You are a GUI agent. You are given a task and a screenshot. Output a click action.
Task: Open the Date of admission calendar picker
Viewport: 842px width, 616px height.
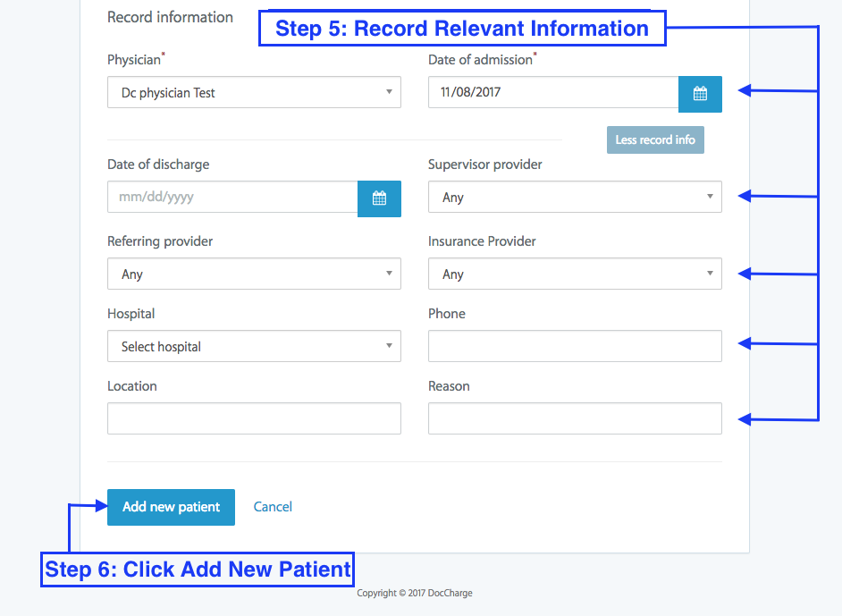tap(700, 94)
